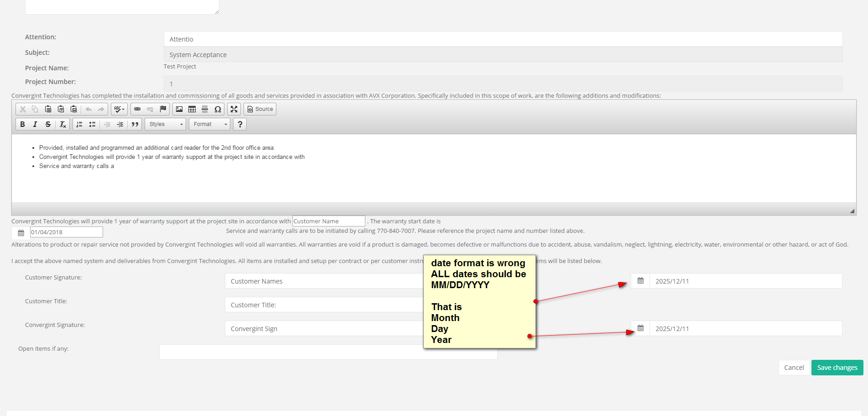
Task: Switch editor to Source view
Action: 260,109
